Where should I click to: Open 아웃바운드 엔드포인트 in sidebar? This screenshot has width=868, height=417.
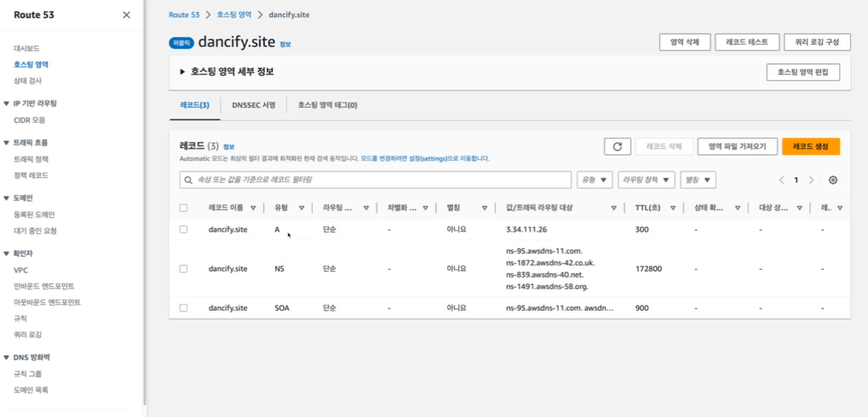point(47,303)
